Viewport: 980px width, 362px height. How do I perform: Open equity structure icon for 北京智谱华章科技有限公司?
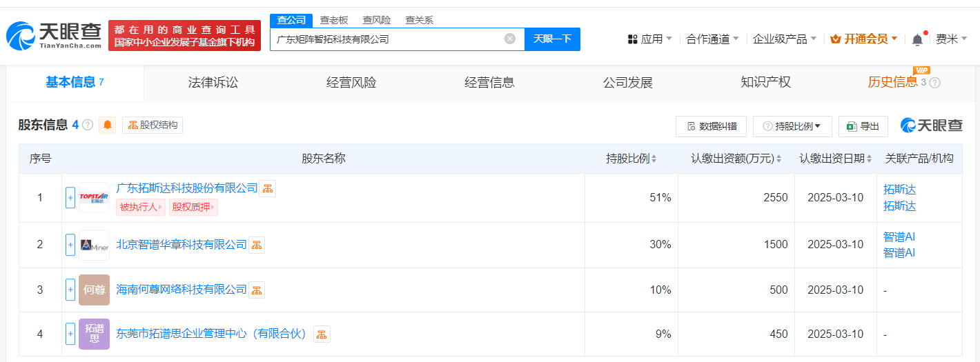(257, 245)
